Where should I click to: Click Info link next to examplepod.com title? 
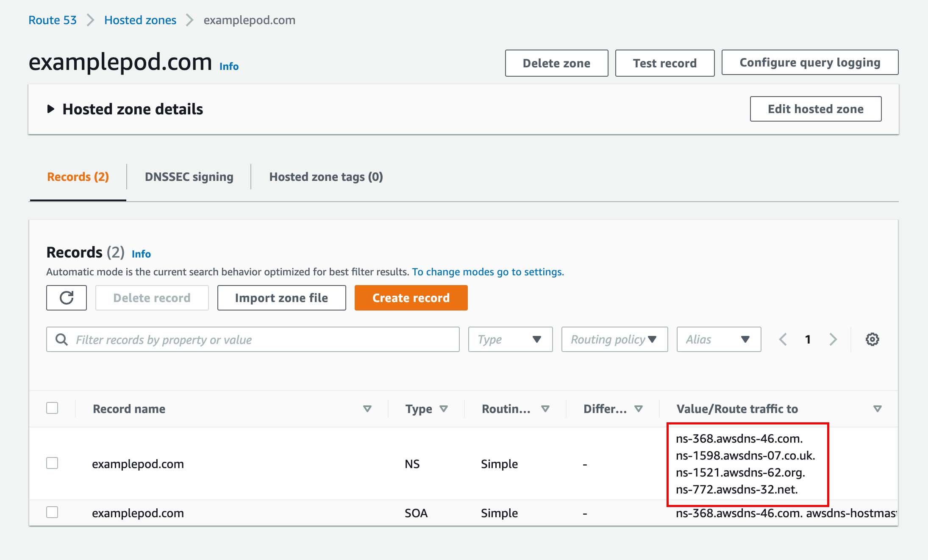(x=229, y=67)
